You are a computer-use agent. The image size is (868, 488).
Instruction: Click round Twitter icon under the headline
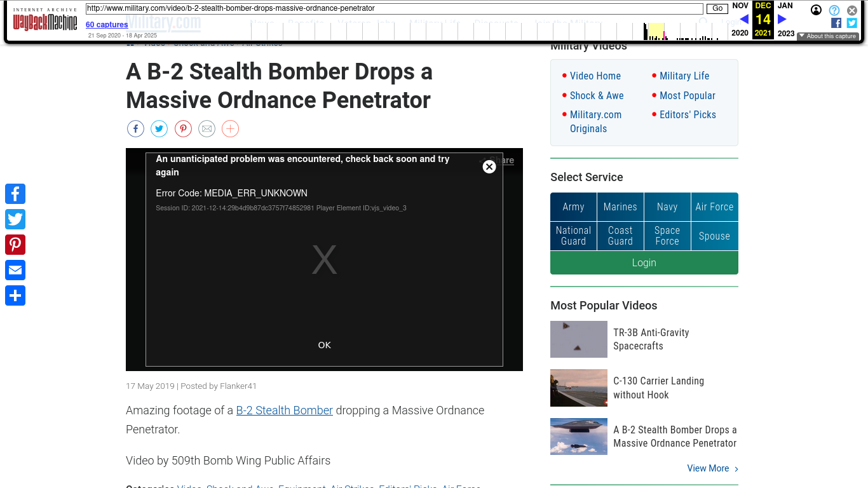click(159, 129)
